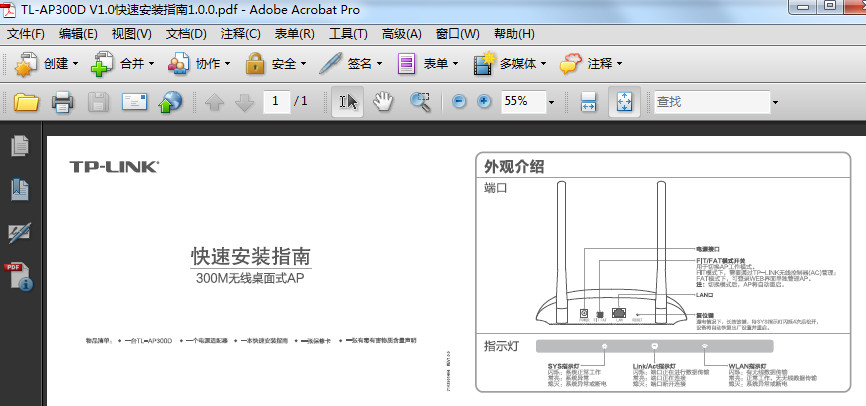The image size is (866, 406).
Task: Click the fit one full page icon
Action: (624, 102)
